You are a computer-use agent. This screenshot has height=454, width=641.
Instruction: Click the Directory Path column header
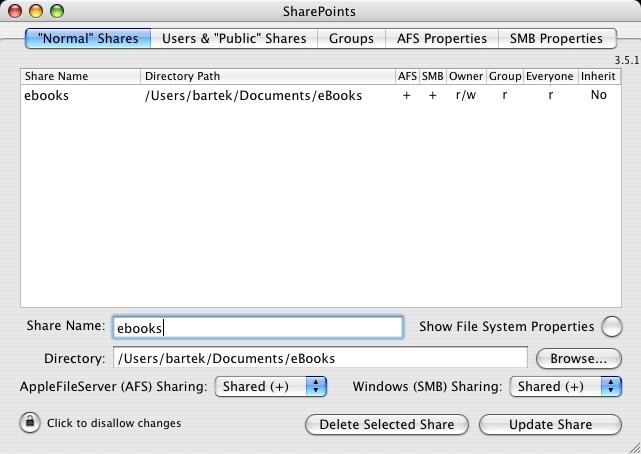tap(266, 76)
